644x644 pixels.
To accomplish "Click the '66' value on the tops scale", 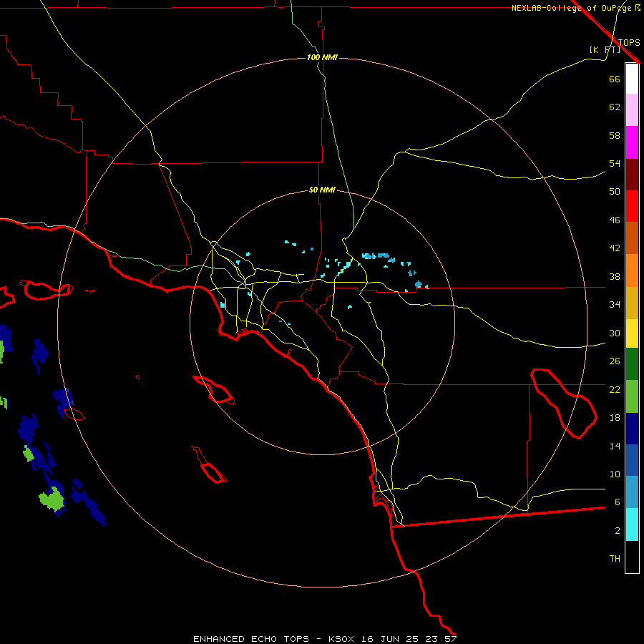I will tap(615, 79).
